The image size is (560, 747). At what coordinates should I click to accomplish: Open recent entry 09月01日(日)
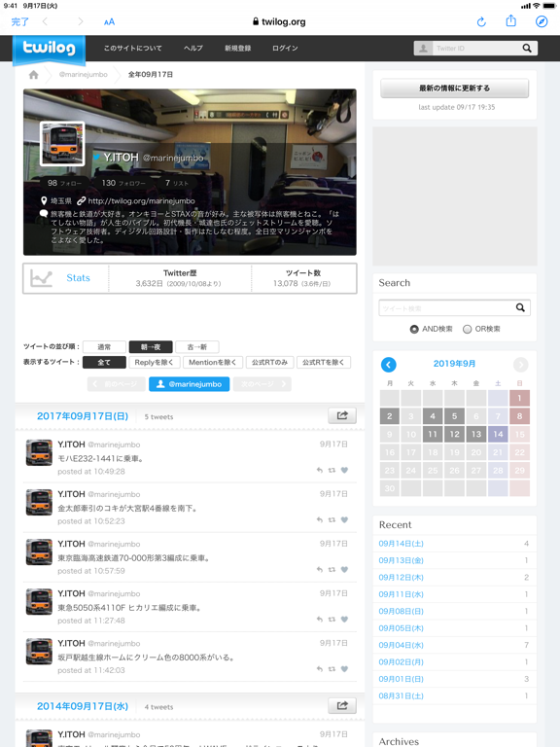[401, 678]
